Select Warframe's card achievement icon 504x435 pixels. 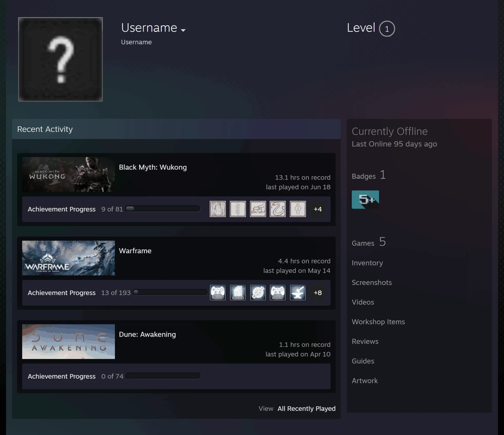click(238, 292)
